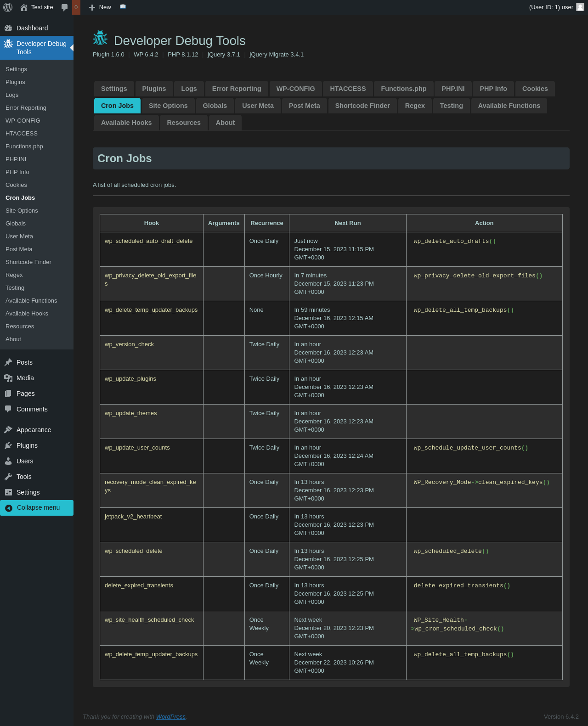This screenshot has width=588, height=726.
Task: Click the open book icon in admin bar
Action: coord(123,7)
